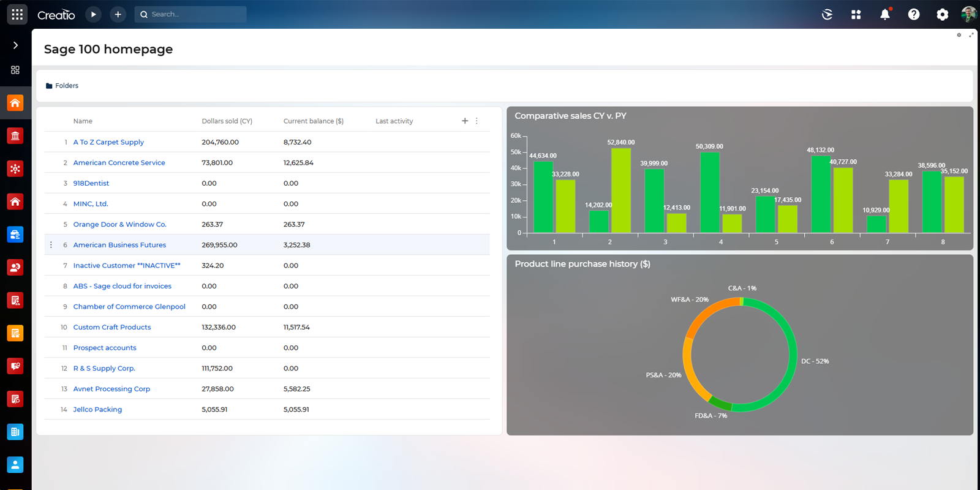Screen dimensions: 980x490
Task: Open the list options three-dot menu
Action: [x=477, y=121]
